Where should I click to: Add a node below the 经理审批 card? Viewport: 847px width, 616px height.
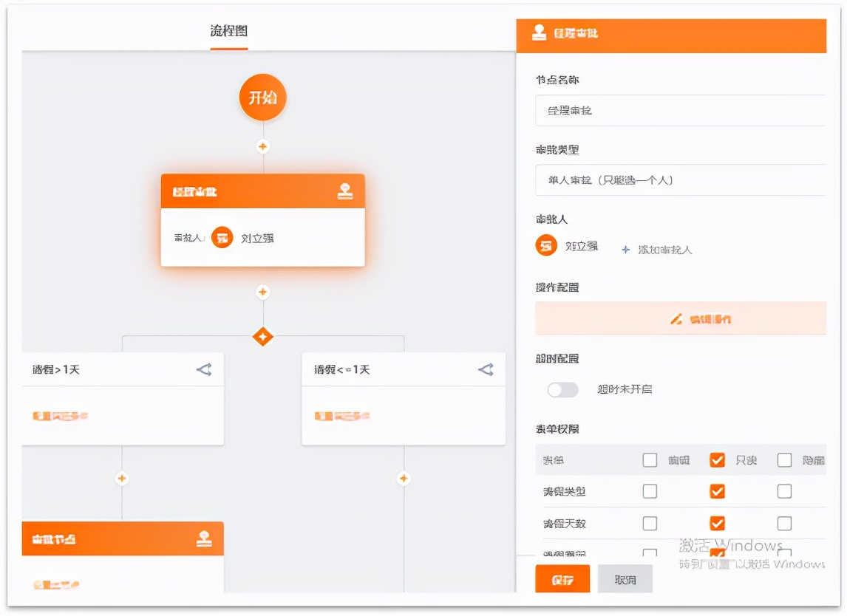coord(263,292)
